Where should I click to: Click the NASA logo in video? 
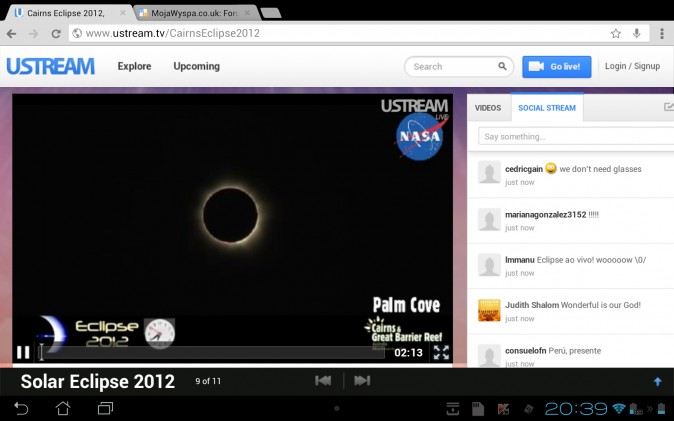point(420,137)
